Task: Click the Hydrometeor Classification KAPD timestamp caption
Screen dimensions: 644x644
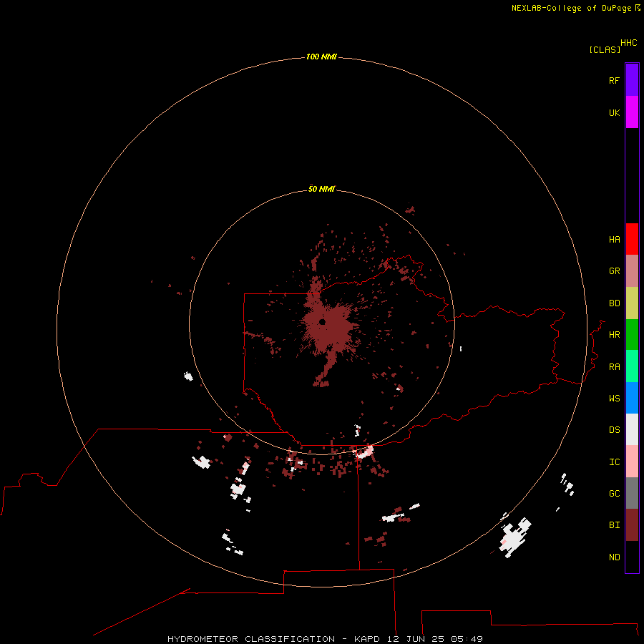Action: pos(325,639)
